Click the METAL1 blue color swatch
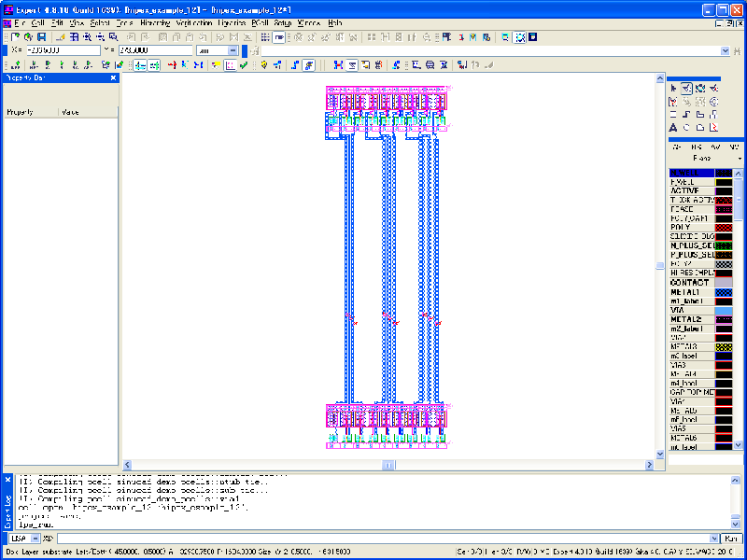747x560 pixels. coord(723,292)
